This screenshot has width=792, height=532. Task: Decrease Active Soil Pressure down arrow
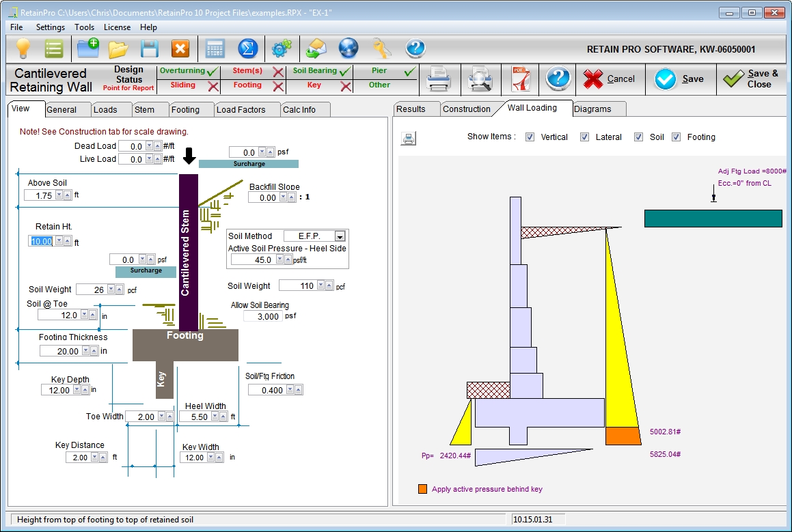[x=279, y=260]
